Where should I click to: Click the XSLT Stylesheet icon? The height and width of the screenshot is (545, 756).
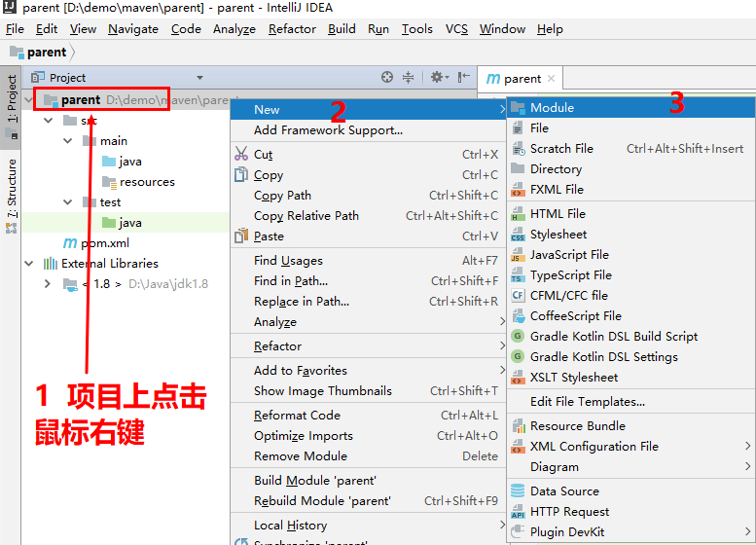[x=518, y=378]
